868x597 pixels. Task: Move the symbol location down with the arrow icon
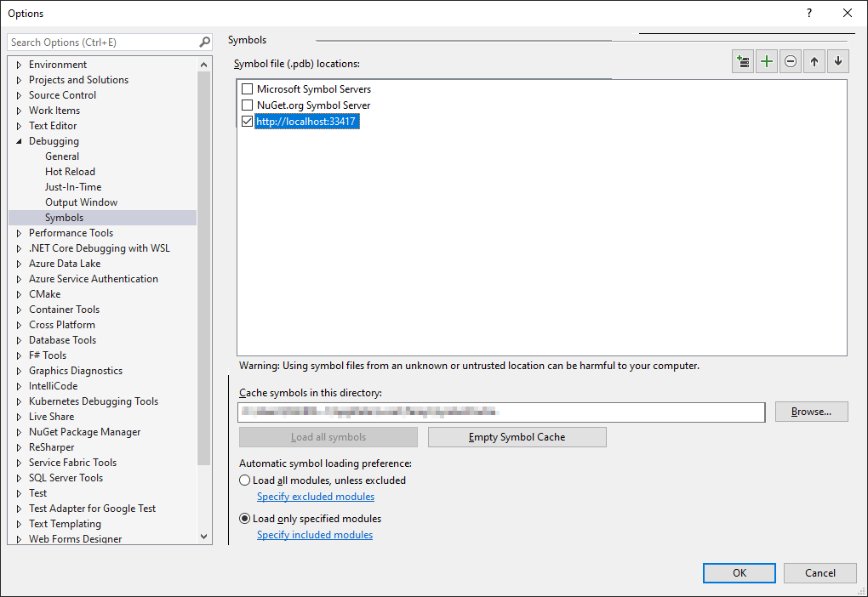838,61
